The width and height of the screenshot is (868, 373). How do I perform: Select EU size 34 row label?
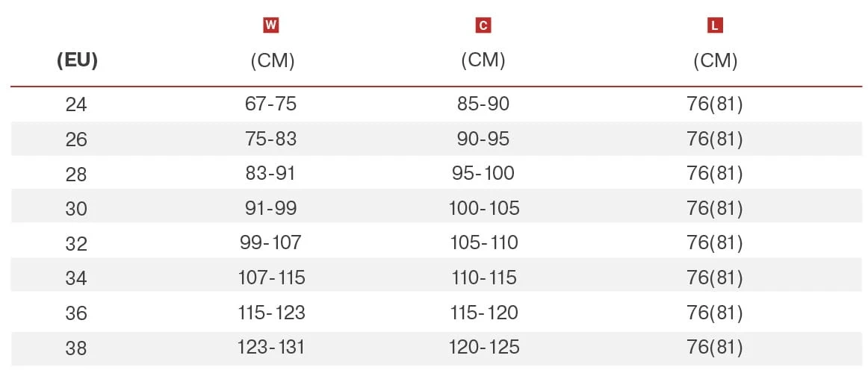pyautogui.click(x=76, y=278)
